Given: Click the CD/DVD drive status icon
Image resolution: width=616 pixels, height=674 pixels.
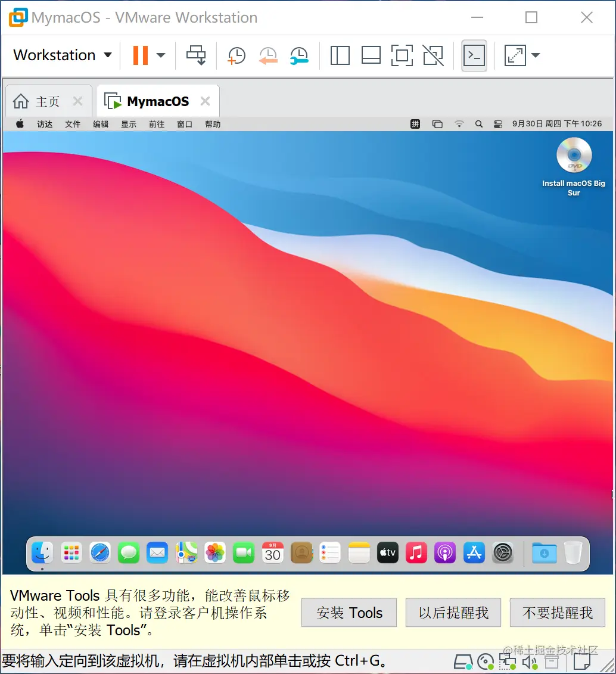Looking at the screenshot, I should pyautogui.click(x=486, y=662).
